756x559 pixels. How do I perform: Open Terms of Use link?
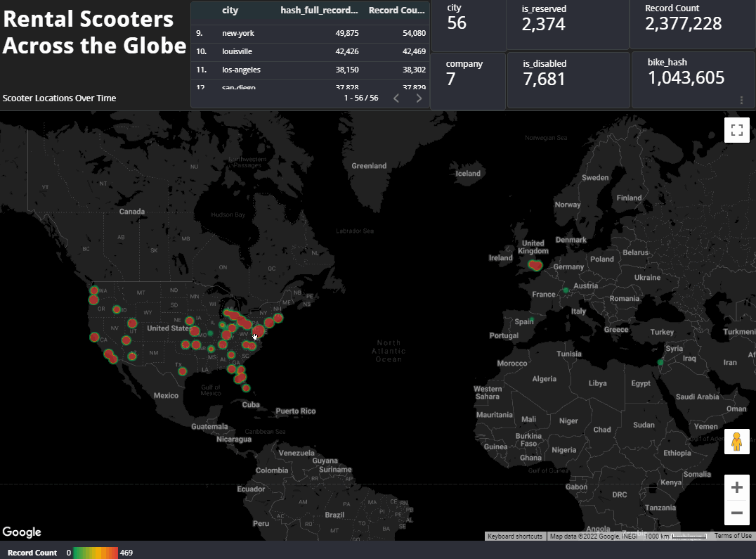coord(733,536)
